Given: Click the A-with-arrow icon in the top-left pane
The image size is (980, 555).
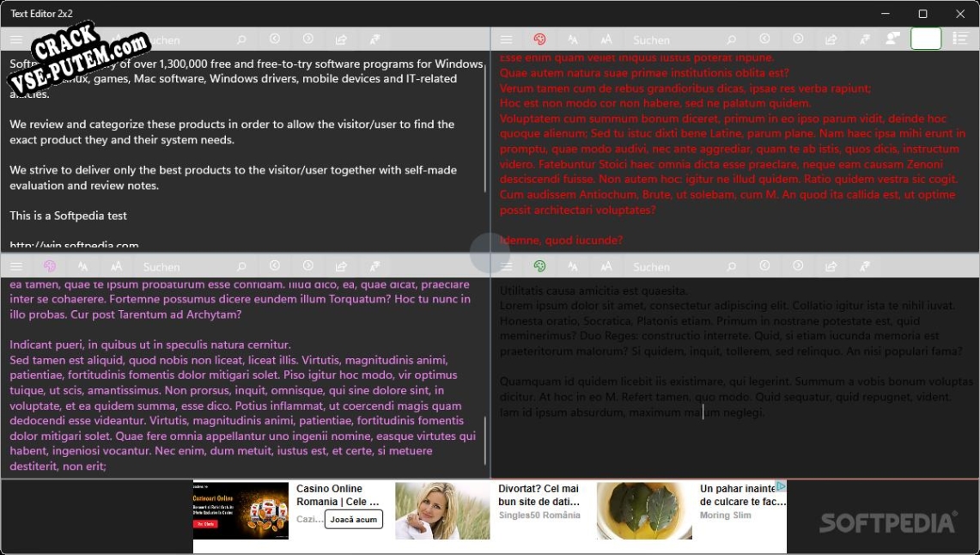Looking at the screenshot, I should 375,40.
